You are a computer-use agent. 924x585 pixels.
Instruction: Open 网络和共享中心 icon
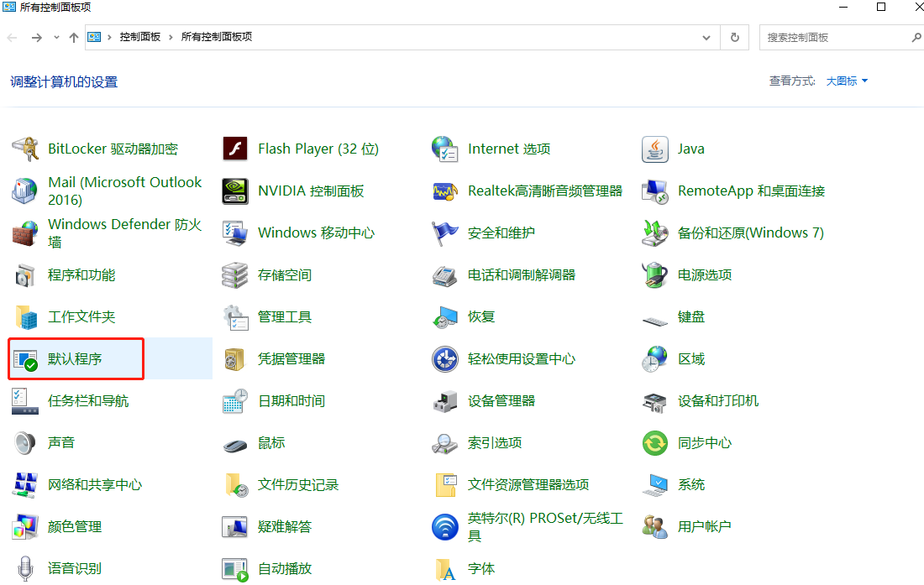(x=24, y=485)
